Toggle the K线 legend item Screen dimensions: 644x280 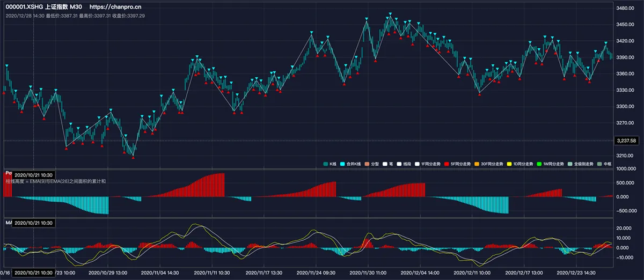pyautogui.click(x=330, y=164)
